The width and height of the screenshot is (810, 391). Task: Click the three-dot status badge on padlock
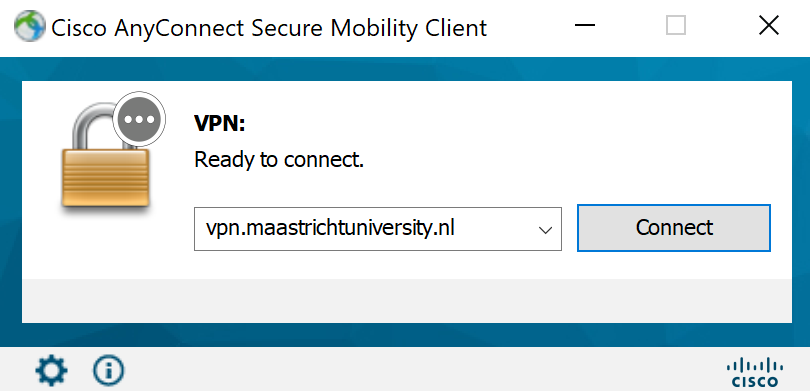tap(139, 119)
